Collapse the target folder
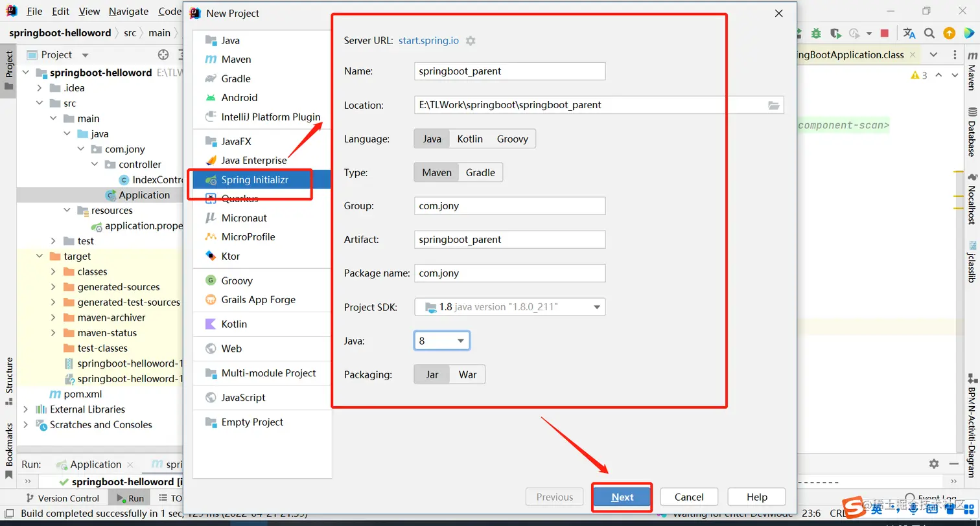This screenshot has width=980, height=526. (x=40, y=257)
